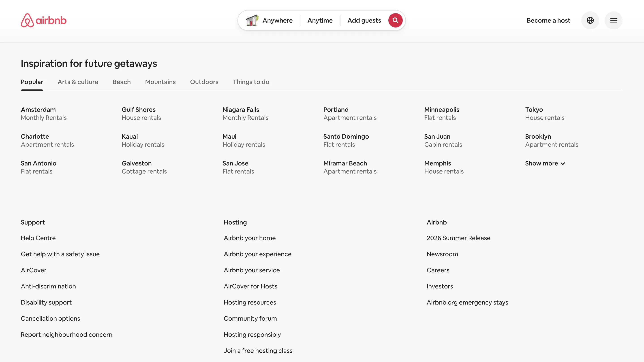Select the Popular tab
The width and height of the screenshot is (644, 362).
32,82
